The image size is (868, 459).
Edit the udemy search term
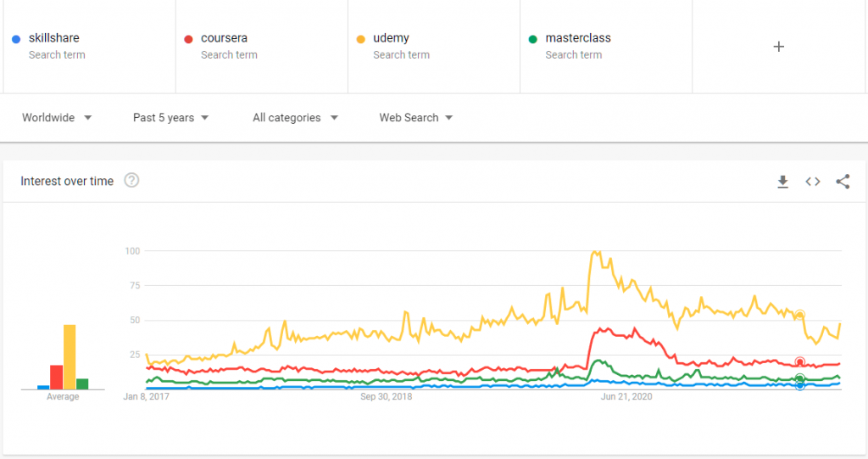click(x=392, y=38)
